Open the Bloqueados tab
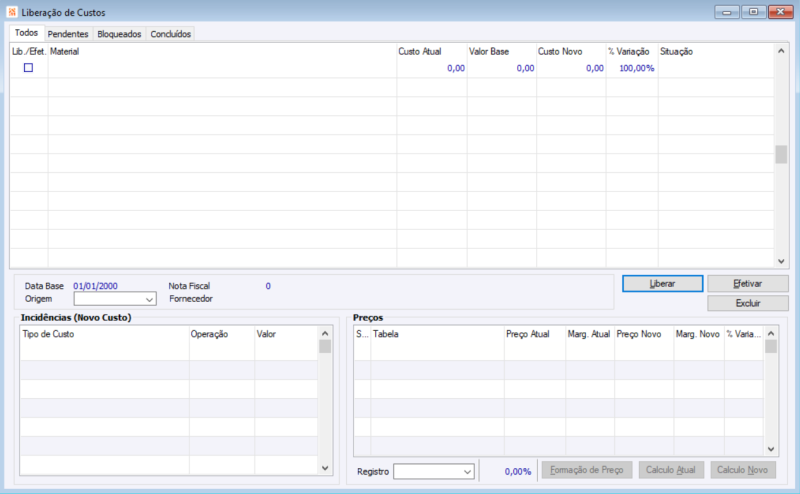The image size is (800, 494). [x=119, y=34]
